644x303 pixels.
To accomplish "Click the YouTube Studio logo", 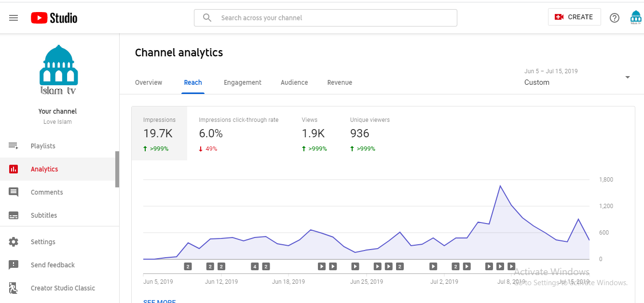I will point(54,18).
